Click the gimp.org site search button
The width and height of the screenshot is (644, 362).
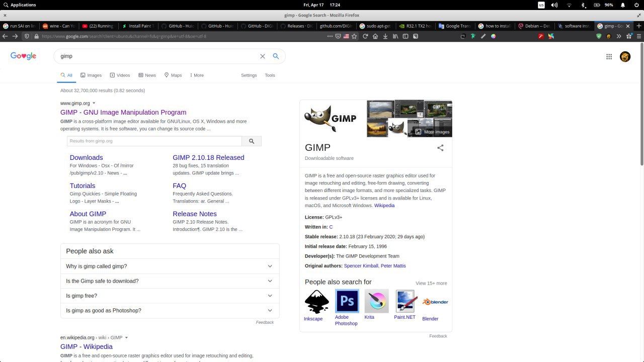(252, 141)
